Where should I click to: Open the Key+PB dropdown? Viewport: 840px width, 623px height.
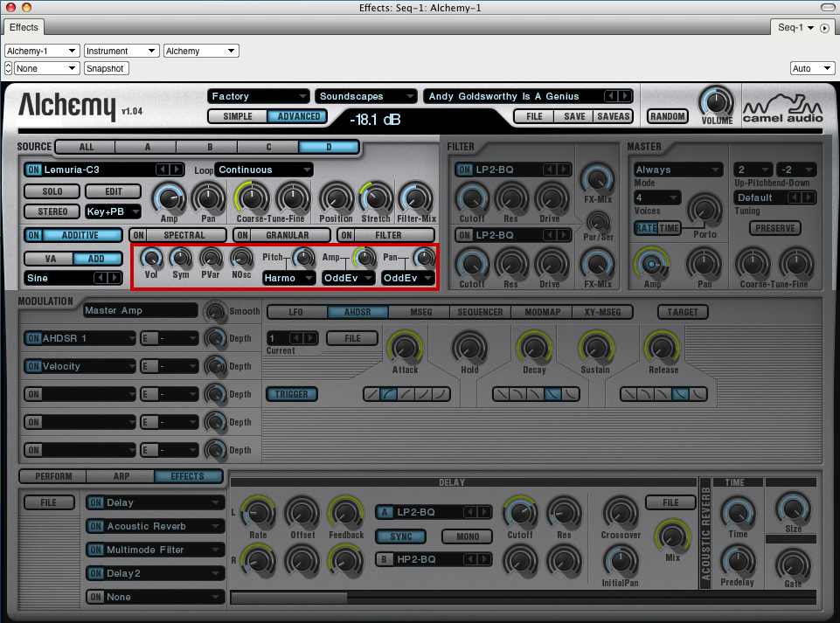(113, 211)
